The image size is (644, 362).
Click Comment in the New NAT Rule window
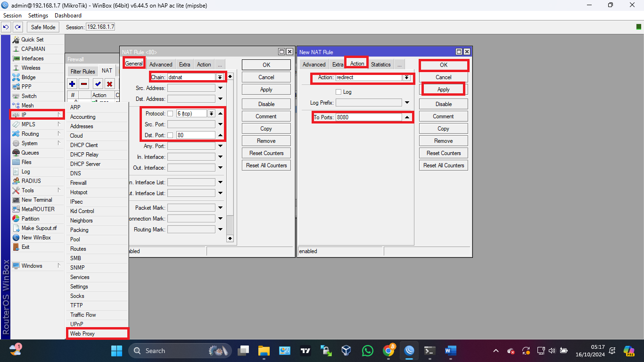click(x=444, y=116)
